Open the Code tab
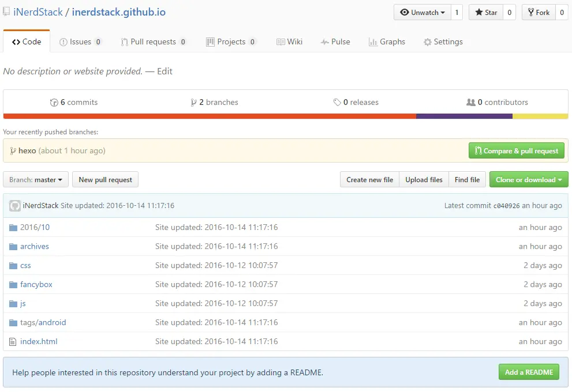Image resolution: width=572 pixels, height=392 pixels. (27, 42)
